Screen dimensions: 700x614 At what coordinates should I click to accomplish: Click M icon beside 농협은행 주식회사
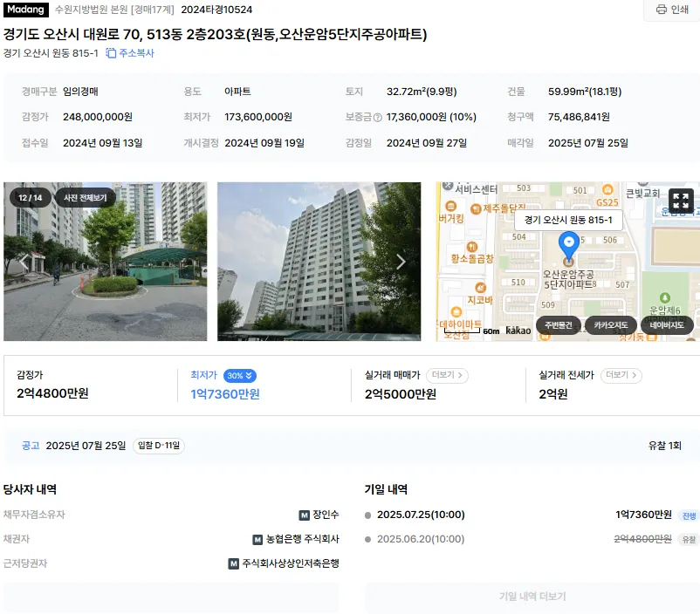point(257,540)
